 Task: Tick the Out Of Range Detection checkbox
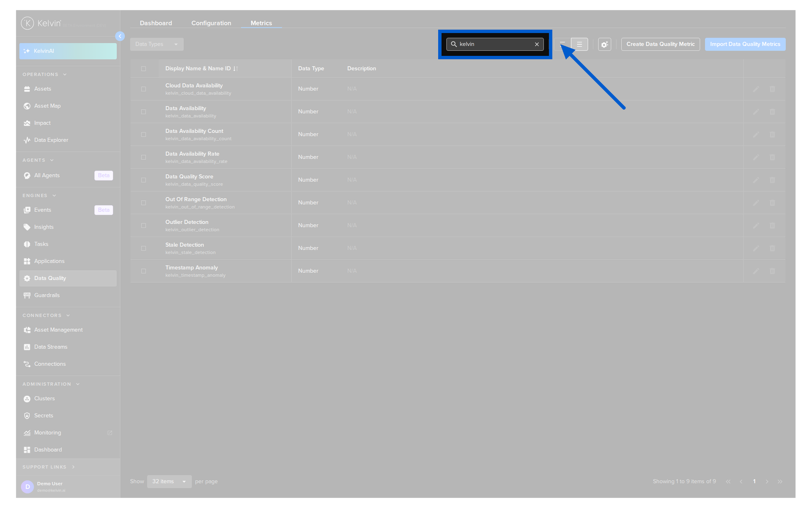(143, 203)
